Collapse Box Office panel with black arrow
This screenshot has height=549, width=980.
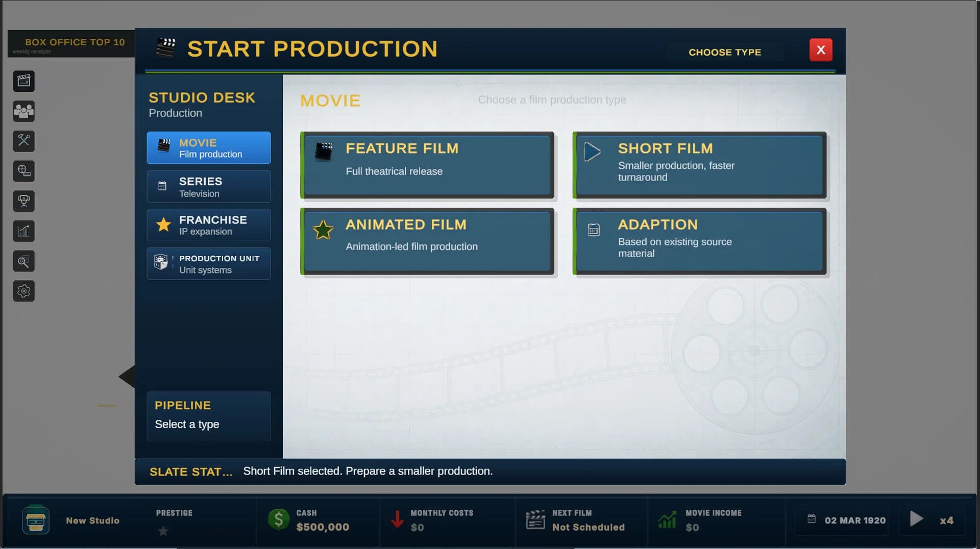pos(127,377)
